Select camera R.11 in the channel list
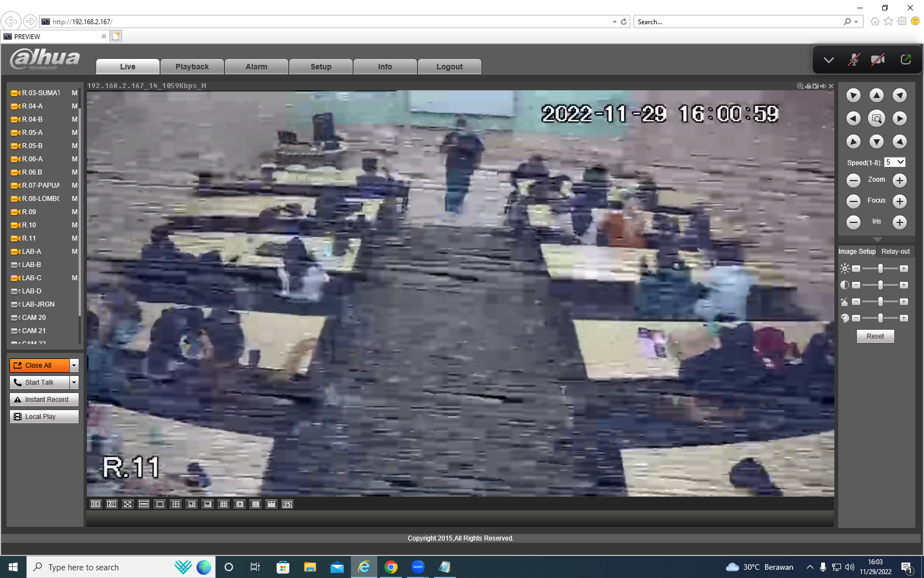The width and height of the screenshot is (924, 578). click(29, 238)
